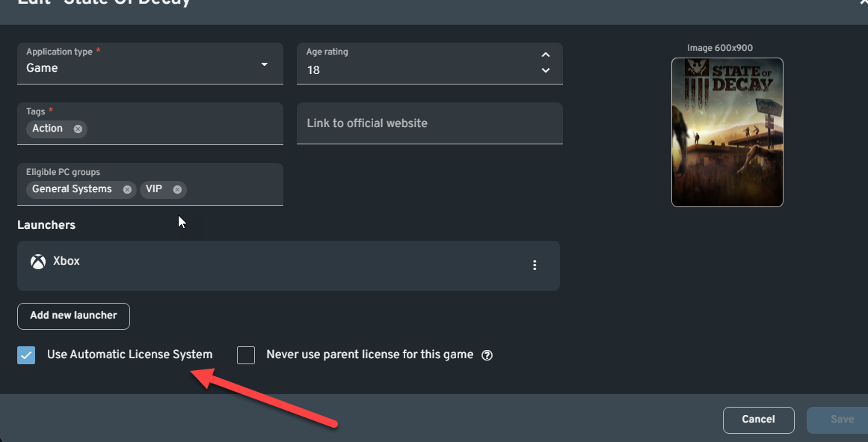This screenshot has width=868, height=442.
Task: Click the Action tag label
Action: [x=48, y=129]
